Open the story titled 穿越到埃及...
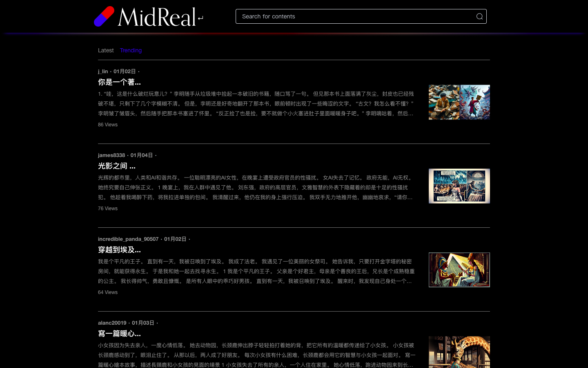Viewport: 588px width, 368px height. click(x=119, y=250)
